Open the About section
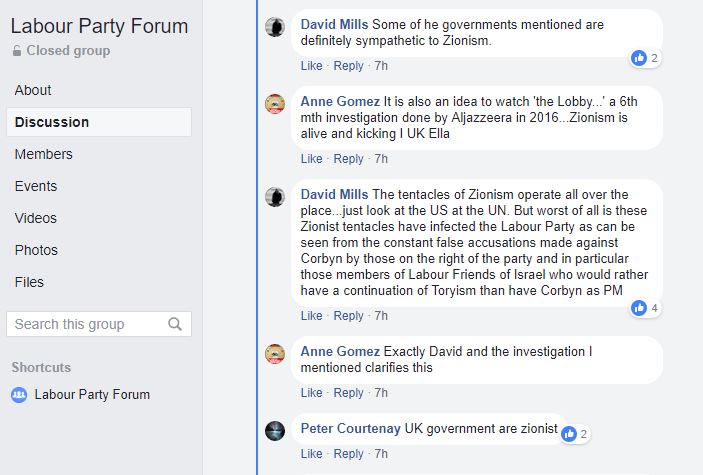This screenshot has height=475, width=703. tap(33, 90)
